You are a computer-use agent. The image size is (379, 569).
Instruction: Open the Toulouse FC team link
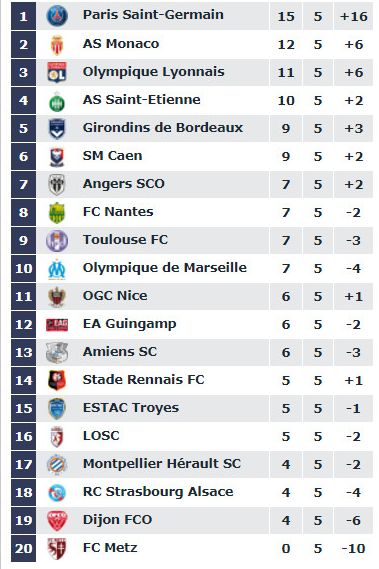point(125,240)
